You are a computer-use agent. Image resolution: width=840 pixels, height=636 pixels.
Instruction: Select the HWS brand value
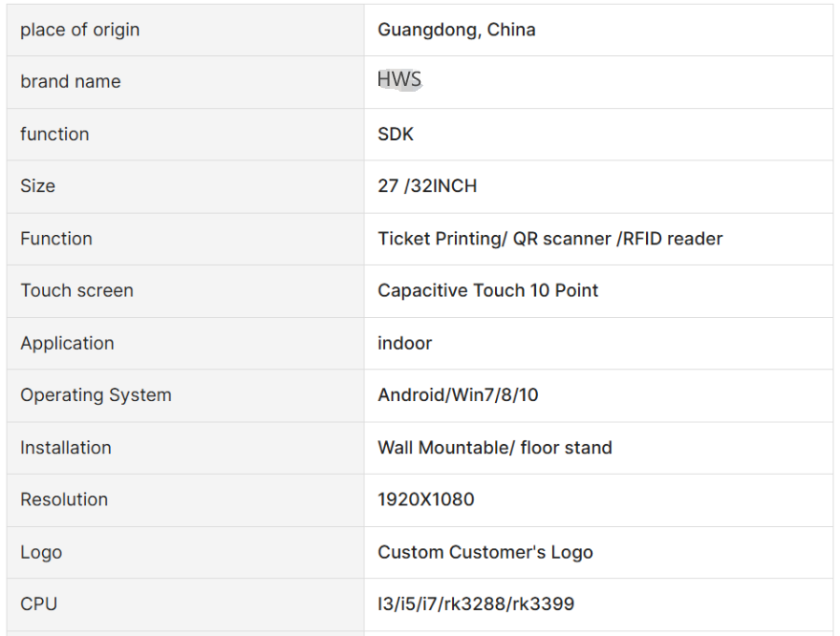399,80
